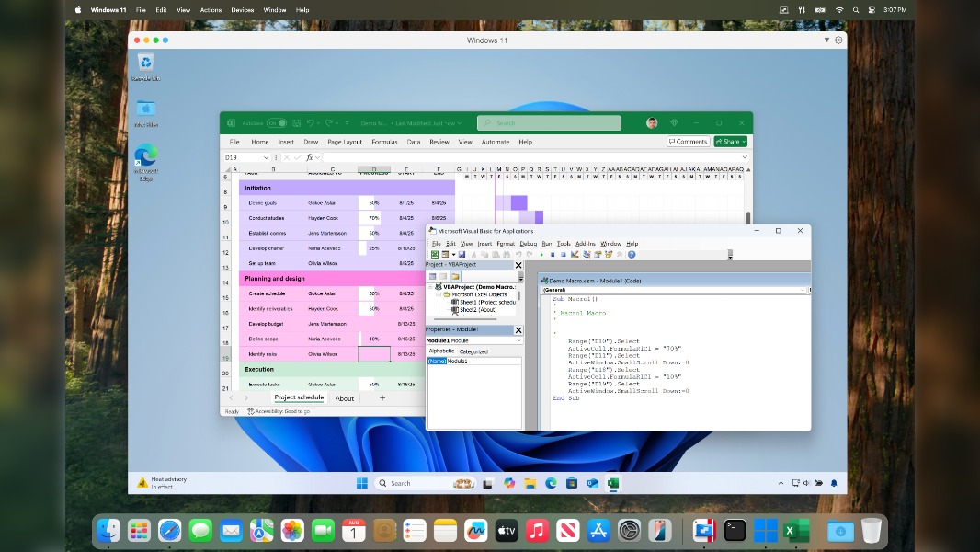The height and width of the screenshot is (552, 980).
Task: Open the Name Box dropdown showing D19
Action: (267, 156)
